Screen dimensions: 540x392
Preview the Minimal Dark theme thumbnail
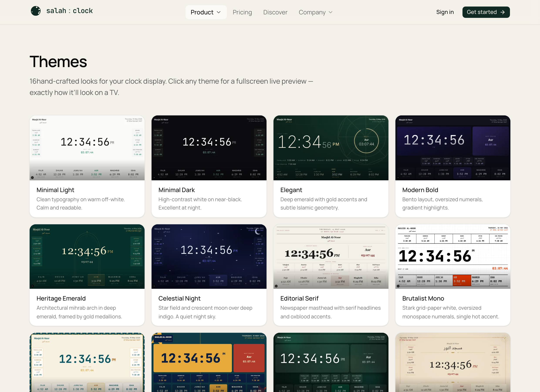click(209, 148)
